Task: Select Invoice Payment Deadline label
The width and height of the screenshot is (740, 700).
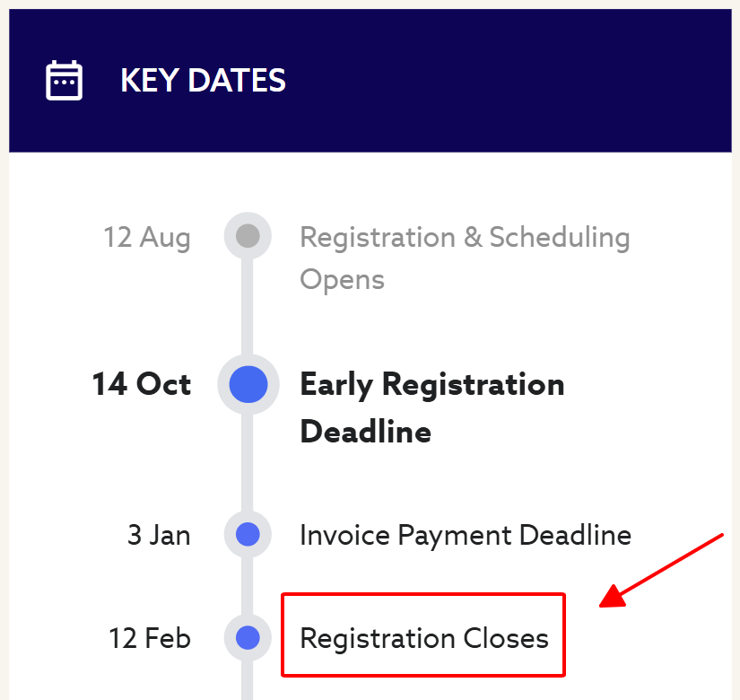Action: 465,536
